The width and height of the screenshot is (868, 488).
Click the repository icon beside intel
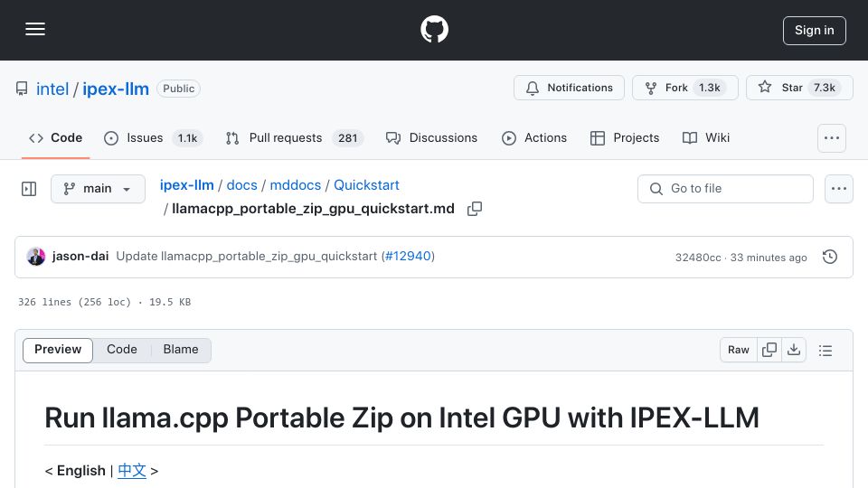click(22, 89)
